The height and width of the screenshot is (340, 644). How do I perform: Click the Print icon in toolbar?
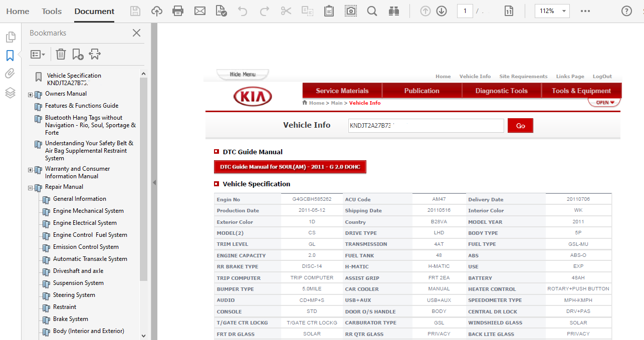(x=177, y=11)
